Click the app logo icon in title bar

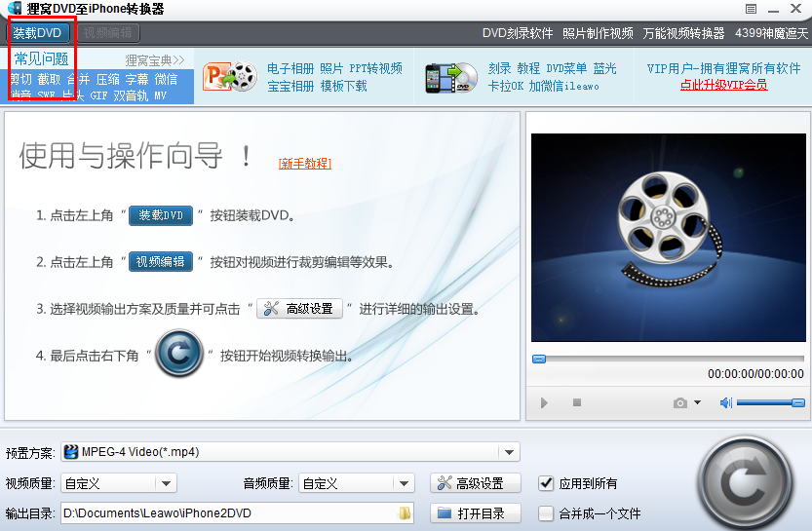(15, 8)
